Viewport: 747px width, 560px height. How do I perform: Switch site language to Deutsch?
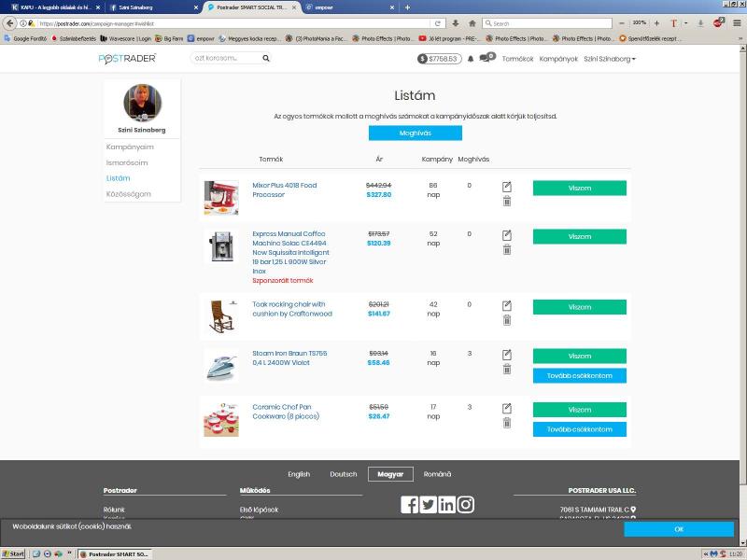[x=343, y=474]
